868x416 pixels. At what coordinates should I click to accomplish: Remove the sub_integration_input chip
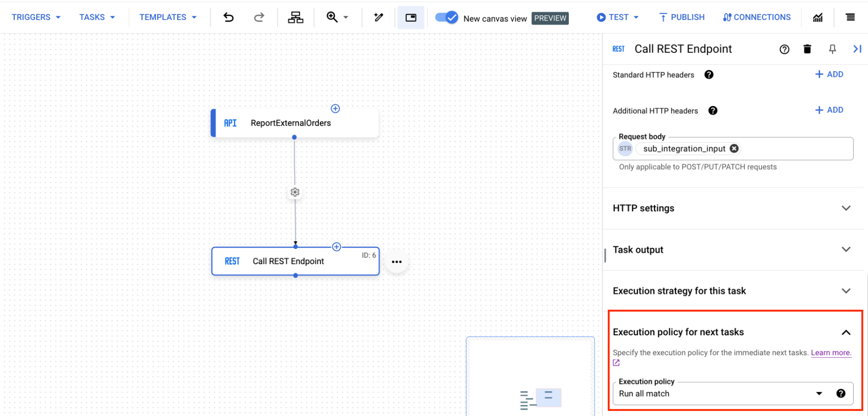tap(734, 148)
